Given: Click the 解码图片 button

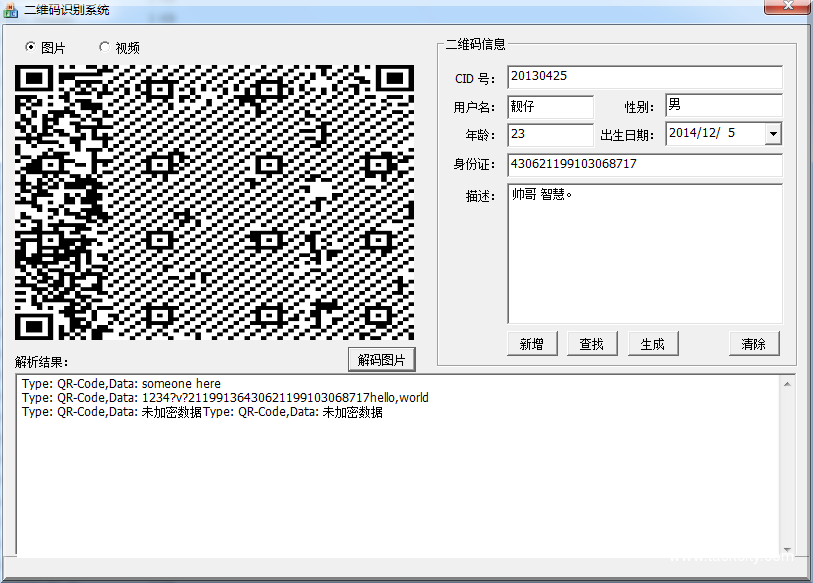Looking at the screenshot, I should pyautogui.click(x=381, y=360).
